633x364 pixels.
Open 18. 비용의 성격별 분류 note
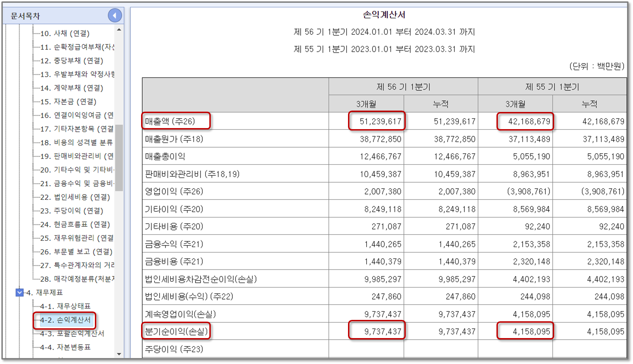click(76, 142)
